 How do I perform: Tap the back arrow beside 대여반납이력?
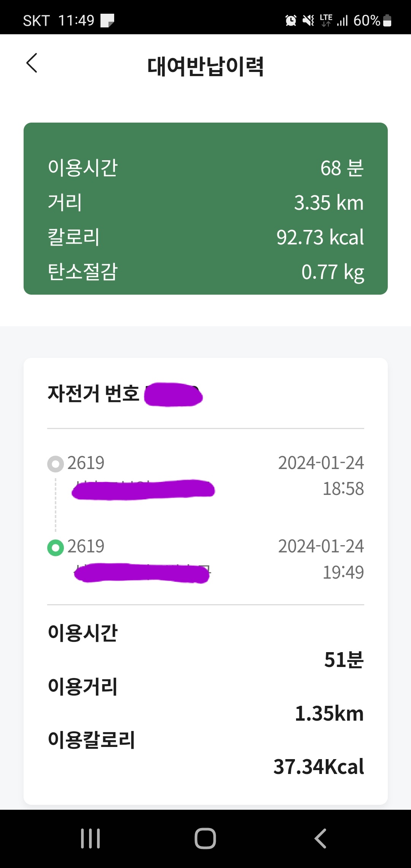32,63
